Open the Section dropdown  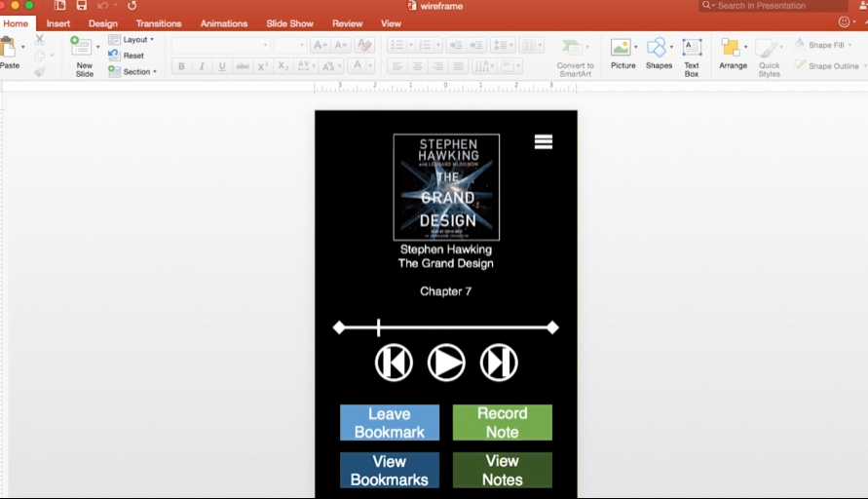pos(132,71)
